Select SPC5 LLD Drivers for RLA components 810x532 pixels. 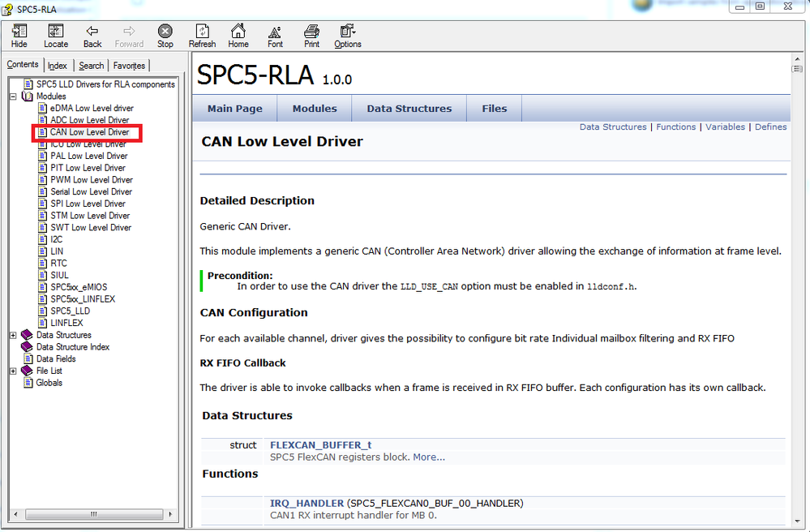105,84
